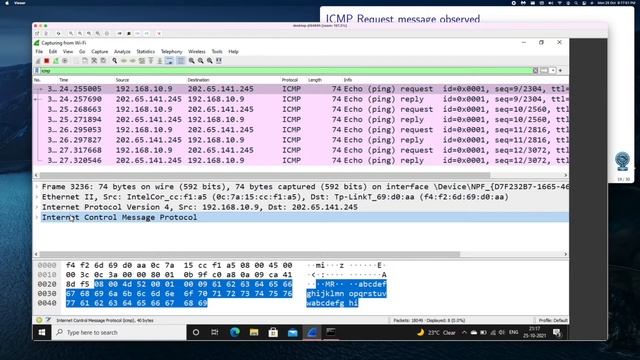The height and width of the screenshot is (360, 640).
Task: Click the Zoom out magnifier toolbar icon
Action: [200, 61]
